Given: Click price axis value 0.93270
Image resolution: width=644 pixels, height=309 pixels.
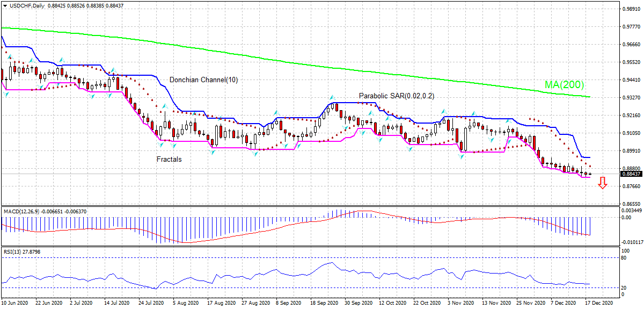Looking at the screenshot, I should 631,97.
